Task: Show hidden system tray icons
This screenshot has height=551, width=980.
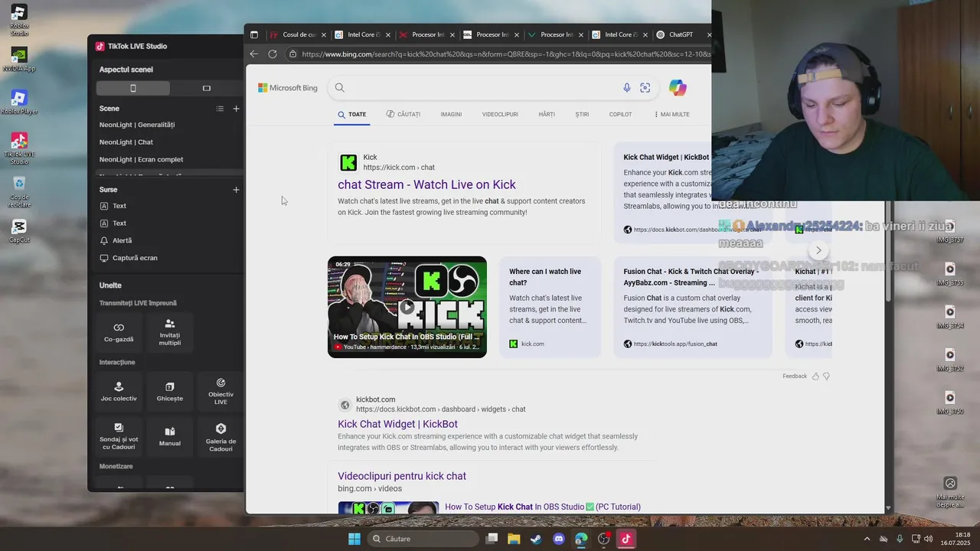Action: (x=867, y=539)
